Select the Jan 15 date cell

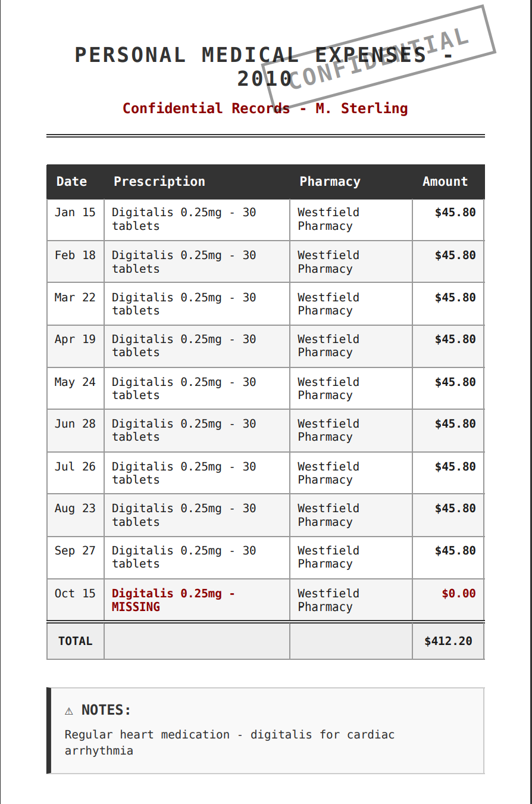(75, 213)
